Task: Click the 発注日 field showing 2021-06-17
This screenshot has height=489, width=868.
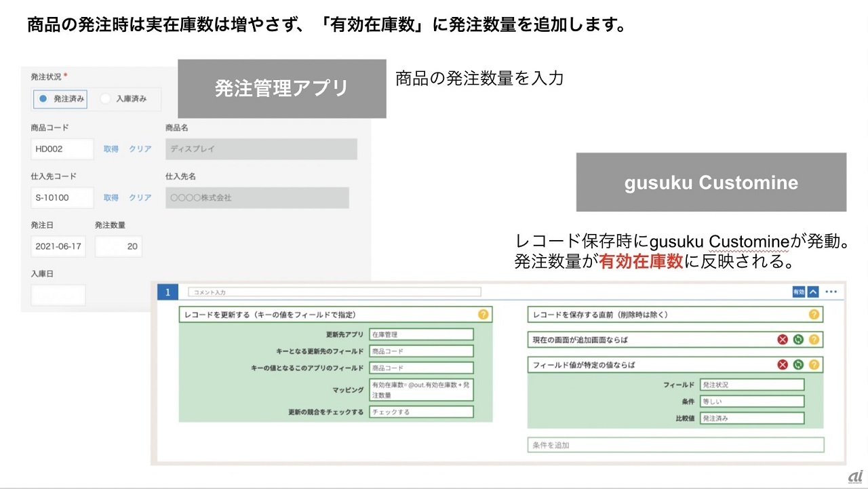Action: pyautogui.click(x=58, y=246)
